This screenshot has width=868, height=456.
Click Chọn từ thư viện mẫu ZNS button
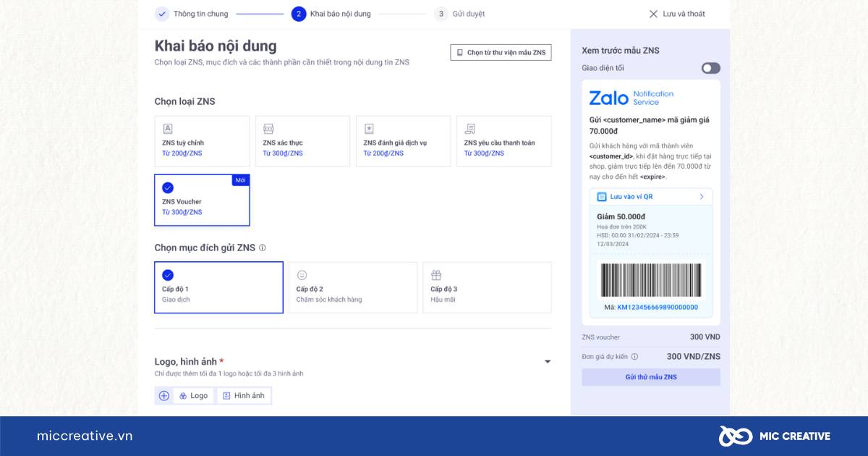501,53
